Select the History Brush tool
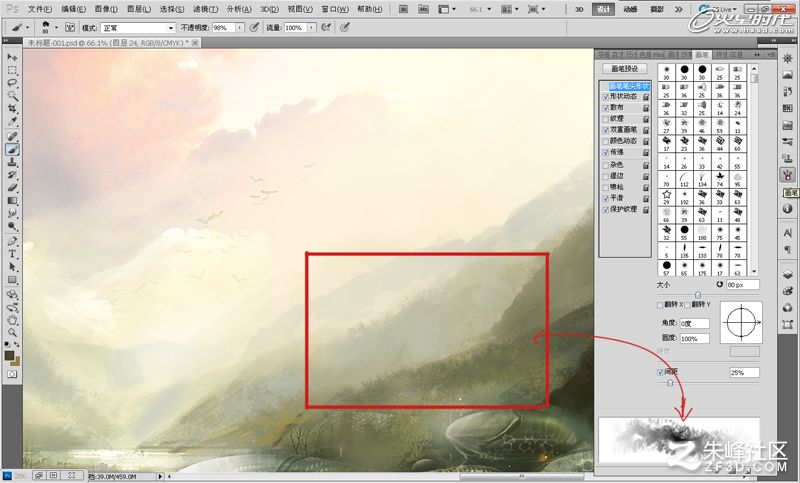The width and height of the screenshot is (800, 483). (12, 174)
